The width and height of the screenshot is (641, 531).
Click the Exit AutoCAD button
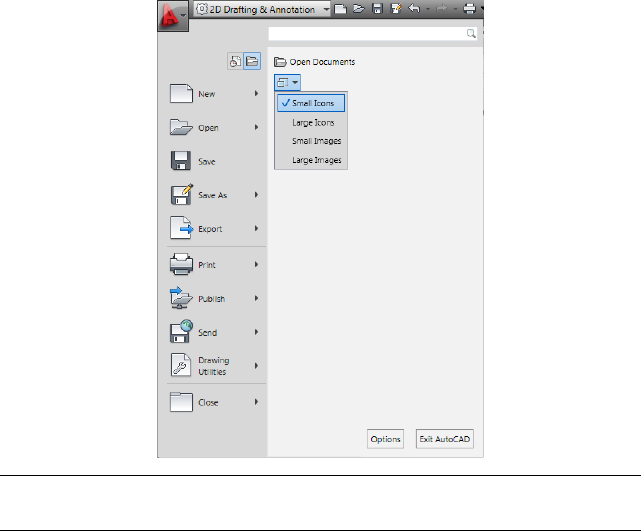[x=444, y=439]
